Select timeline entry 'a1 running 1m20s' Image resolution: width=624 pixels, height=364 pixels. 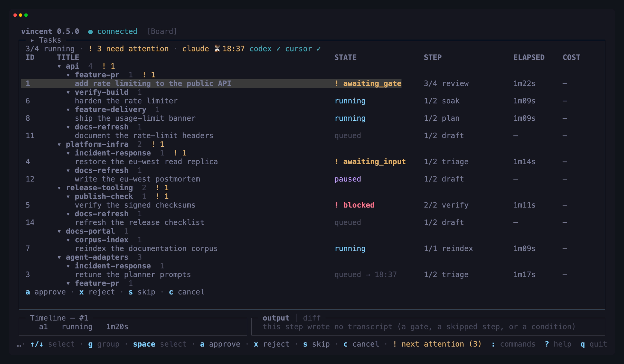pyautogui.click(x=83, y=327)
